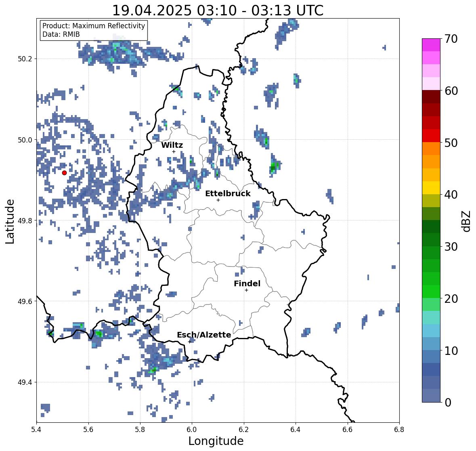This screenshot has height=451, width=476.
Task: Click the 10 tick on the colorbar
Action: [x=451, y=350]
